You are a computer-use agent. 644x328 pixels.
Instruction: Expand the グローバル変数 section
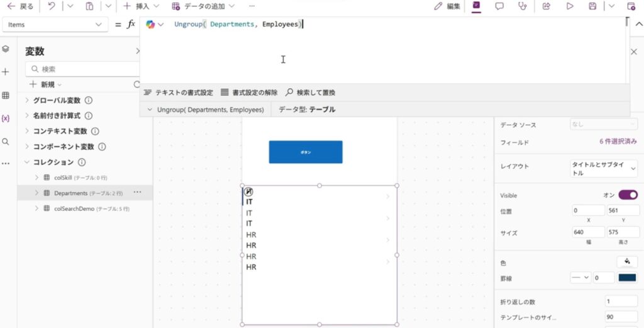click(27, 100)
